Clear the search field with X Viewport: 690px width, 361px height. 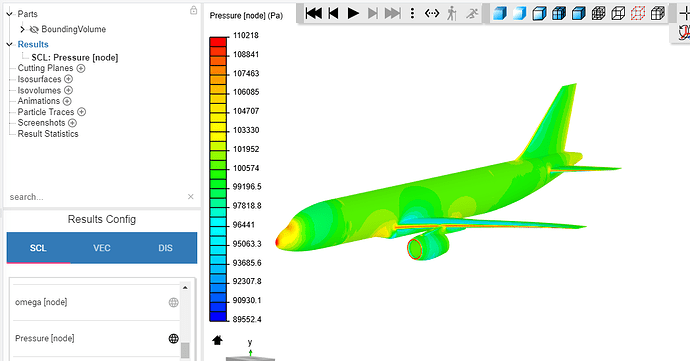click(191, 197)
